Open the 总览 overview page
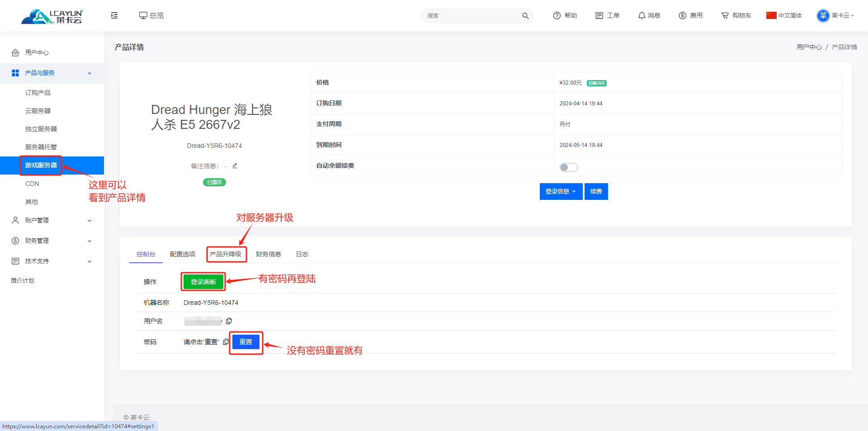The height and width of the screenshot is (431, 868). (151, 15)
